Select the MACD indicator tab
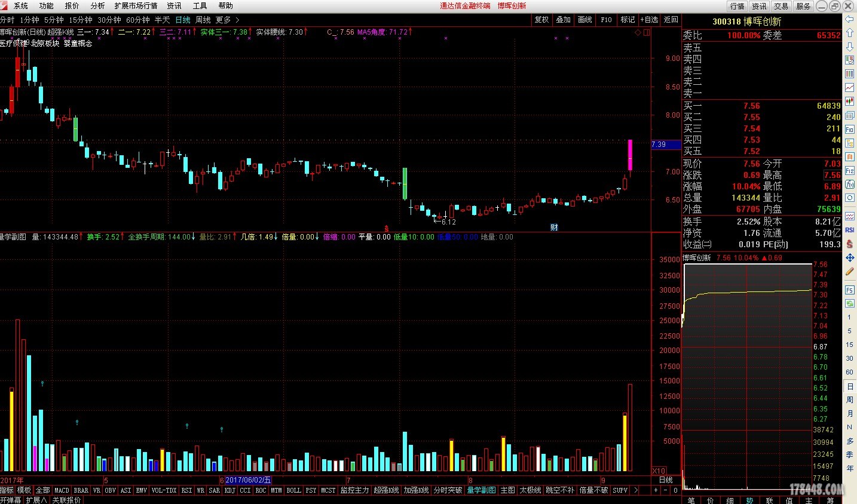This screenshot has height=504, width=857. [x=62, y=490]
